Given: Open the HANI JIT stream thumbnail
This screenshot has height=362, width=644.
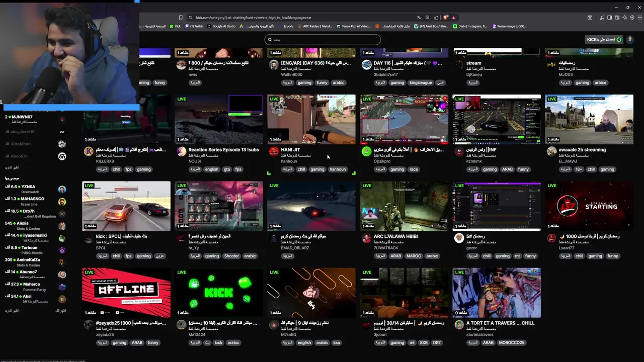Looking at the screenshot, I should click(311, 119).
